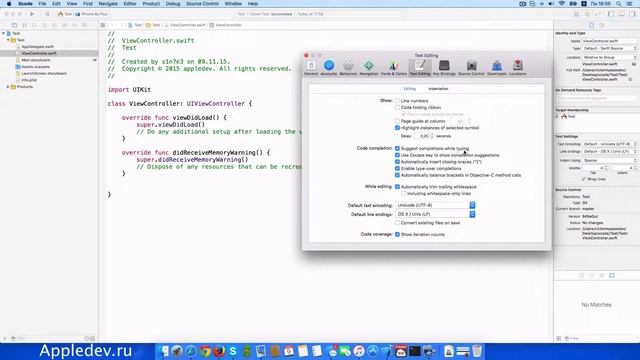Check Including whitespace-only lines
640x360 pixels.
tap(404, 193)
